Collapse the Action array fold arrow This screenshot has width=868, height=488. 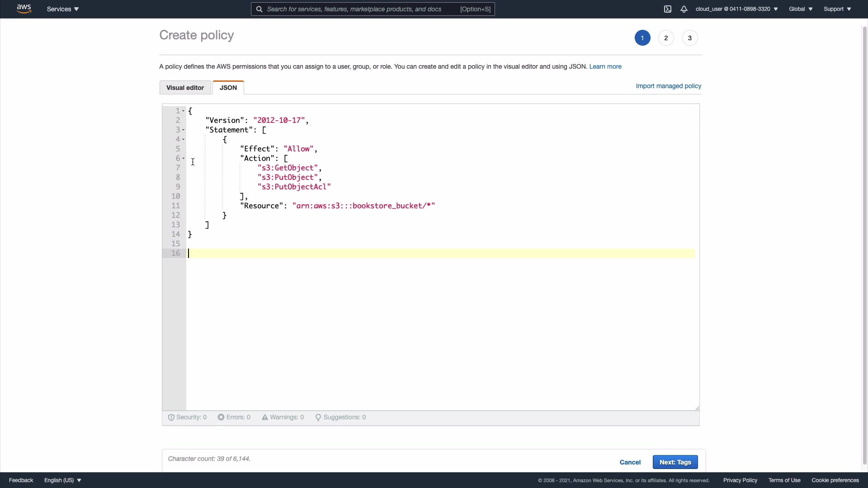click(183, 159)
